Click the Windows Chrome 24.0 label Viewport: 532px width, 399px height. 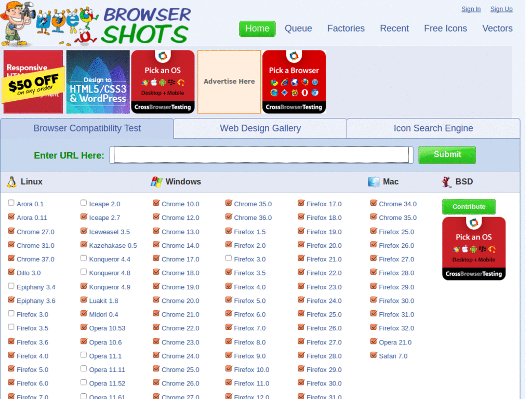tap(180, 356)
